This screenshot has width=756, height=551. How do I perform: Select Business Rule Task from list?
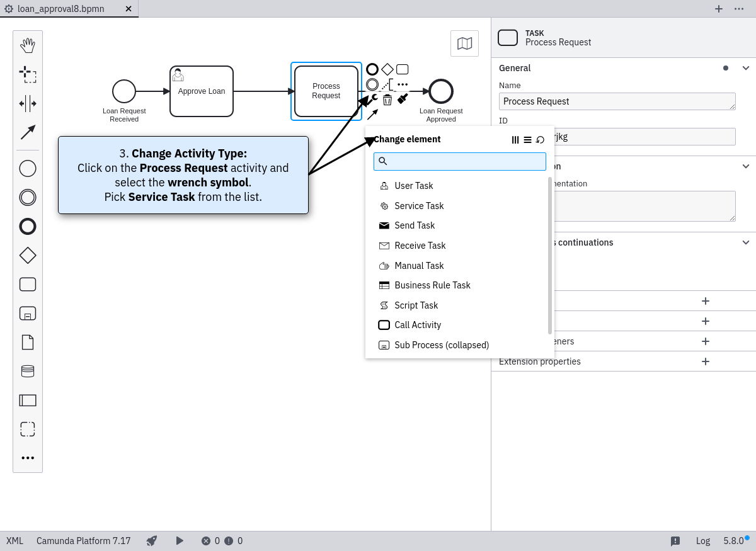tap(432, 285)
